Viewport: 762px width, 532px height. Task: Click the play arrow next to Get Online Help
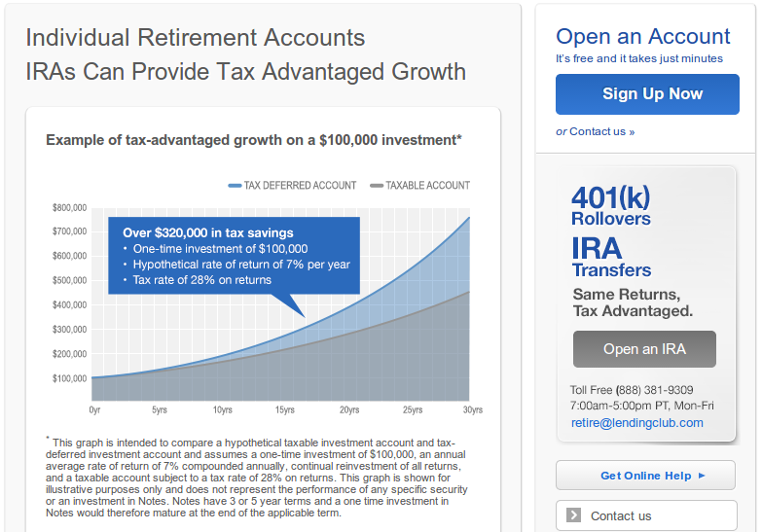(702, 476)
